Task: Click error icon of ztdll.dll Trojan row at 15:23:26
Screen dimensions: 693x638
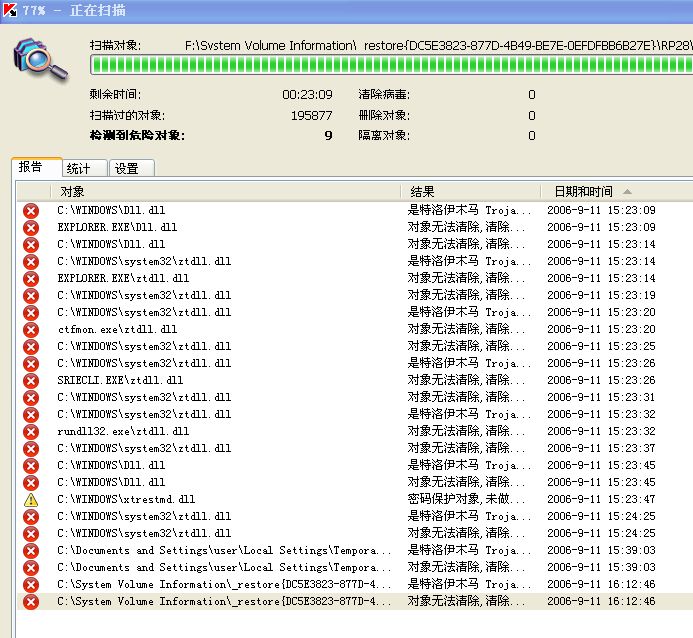Action: pos(31,364)
